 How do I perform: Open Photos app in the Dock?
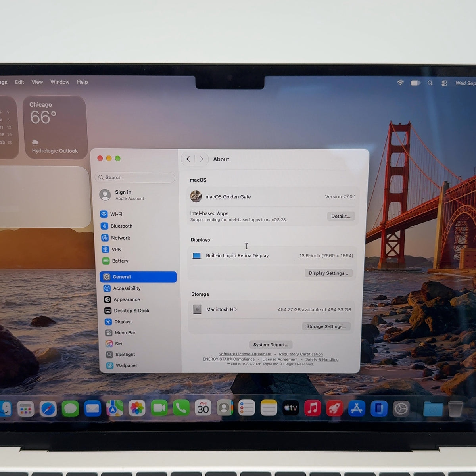tap(137, 408)
